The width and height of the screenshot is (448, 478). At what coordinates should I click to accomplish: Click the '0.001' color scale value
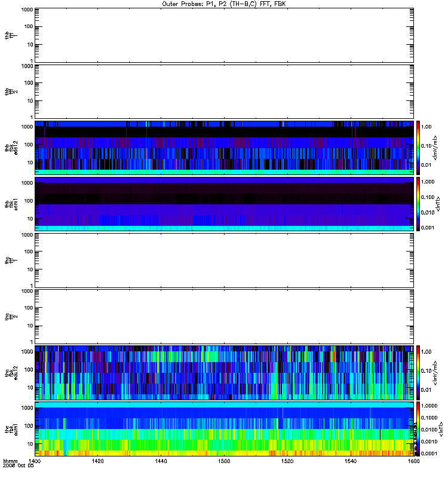[x=428, y=228]
